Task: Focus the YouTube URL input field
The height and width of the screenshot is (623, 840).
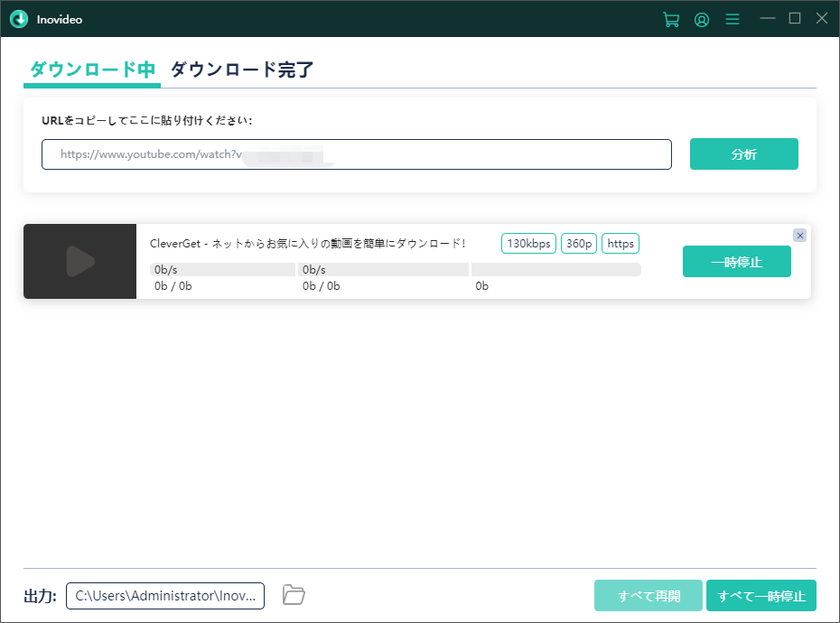Action: 356,154
